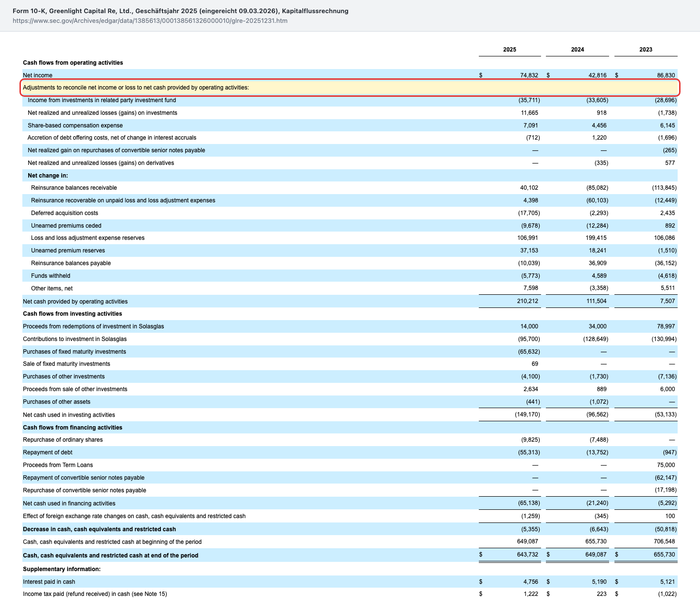Viewport: 700px width, 611px height.
Task: Click 'Cash flows from operating activities' heading
Action: point(73,63)
